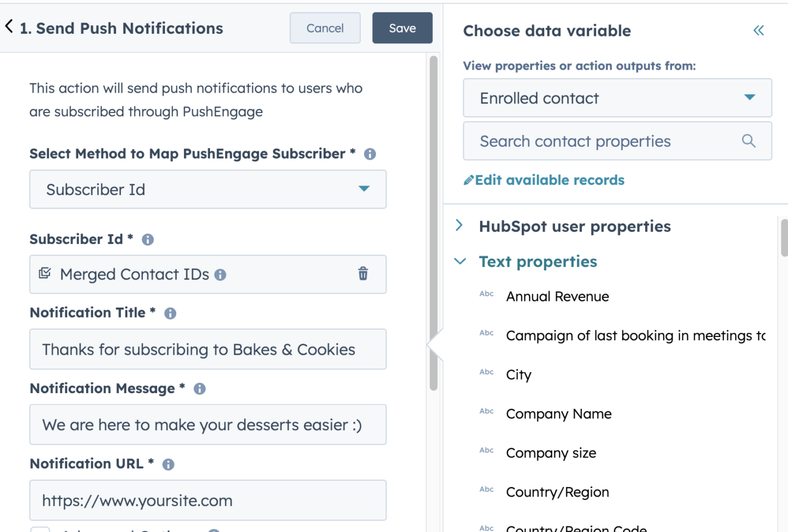Click the Abc icon beside Annual Revenue
This screenshot has width=788, height=532.
486,294
